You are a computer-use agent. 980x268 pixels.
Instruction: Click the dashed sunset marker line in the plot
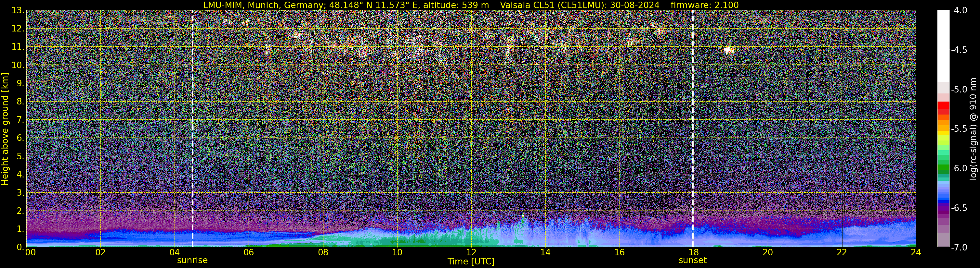click(x=693, y=129)
